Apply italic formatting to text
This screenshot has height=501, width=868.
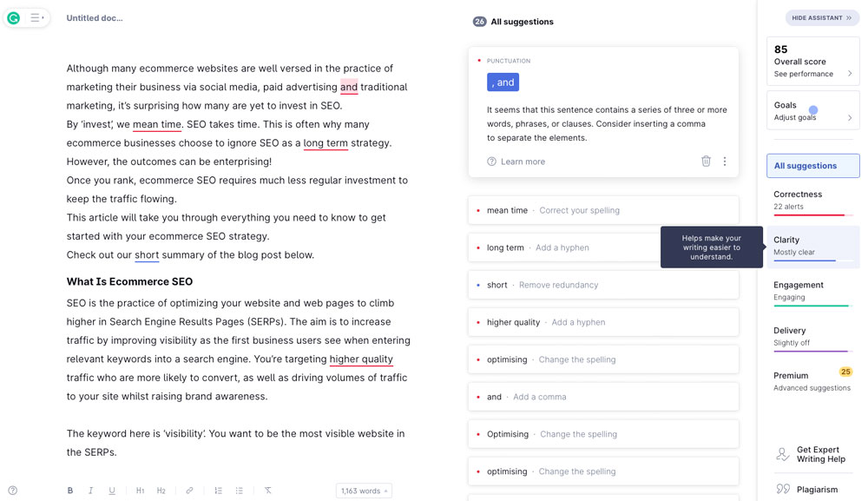coord(90,491)
